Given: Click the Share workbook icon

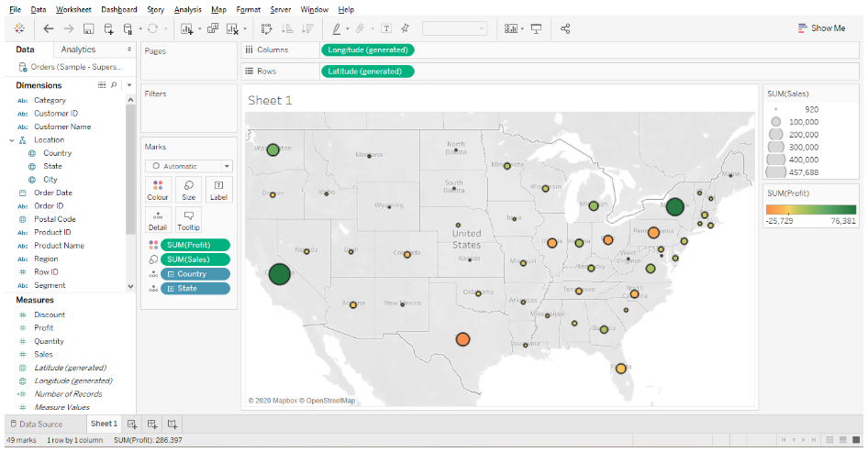Looking at the screenshot, I should [565, 28].
